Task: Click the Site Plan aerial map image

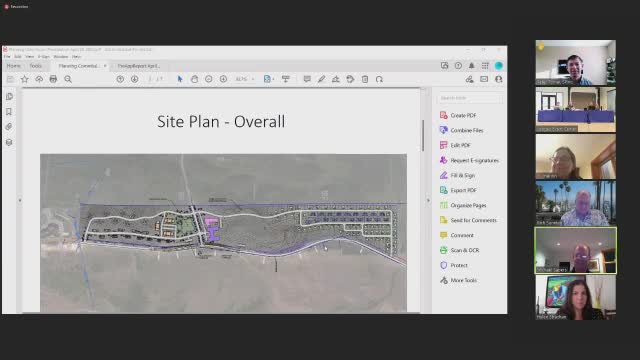Action: 223,233
